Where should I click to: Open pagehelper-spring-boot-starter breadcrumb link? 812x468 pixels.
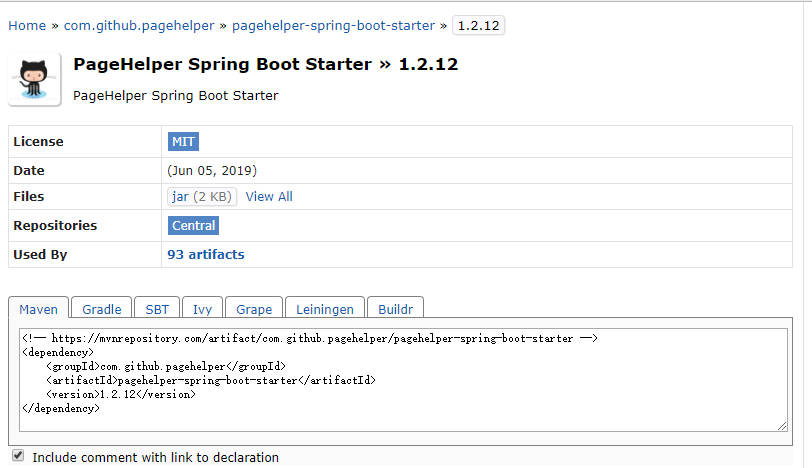tap(333, 25)
